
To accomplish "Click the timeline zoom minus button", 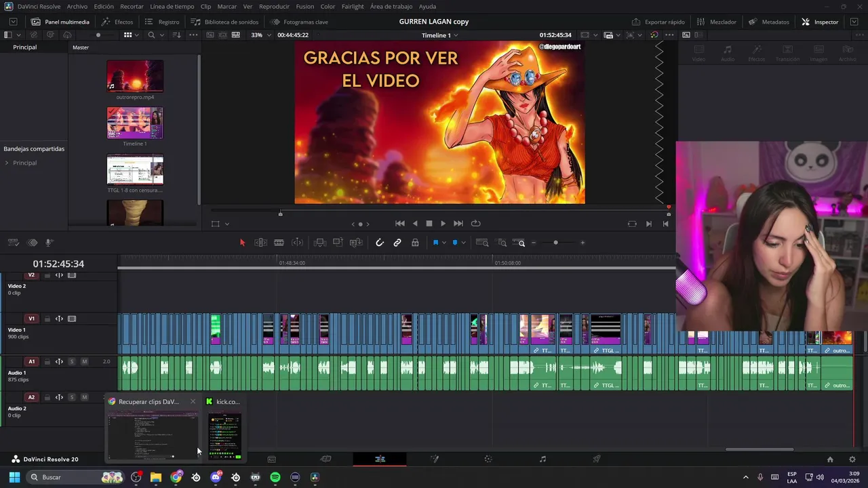I will click(x=534, y=243).
